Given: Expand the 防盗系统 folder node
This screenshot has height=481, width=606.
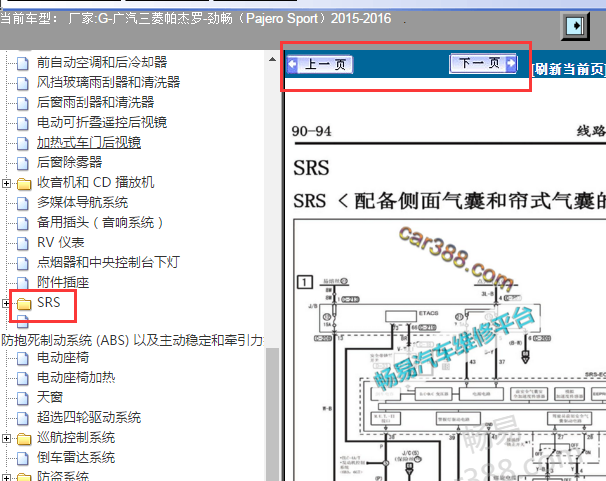Looking at the screenshot, I should (6, 478).
